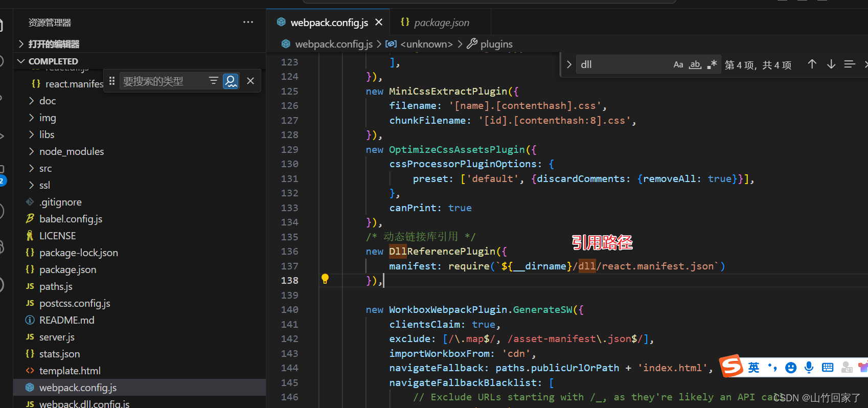The width and height of the screenshot is (868, 408).
Task: Expand the replace field in find widget
Action: click(568, 64)
